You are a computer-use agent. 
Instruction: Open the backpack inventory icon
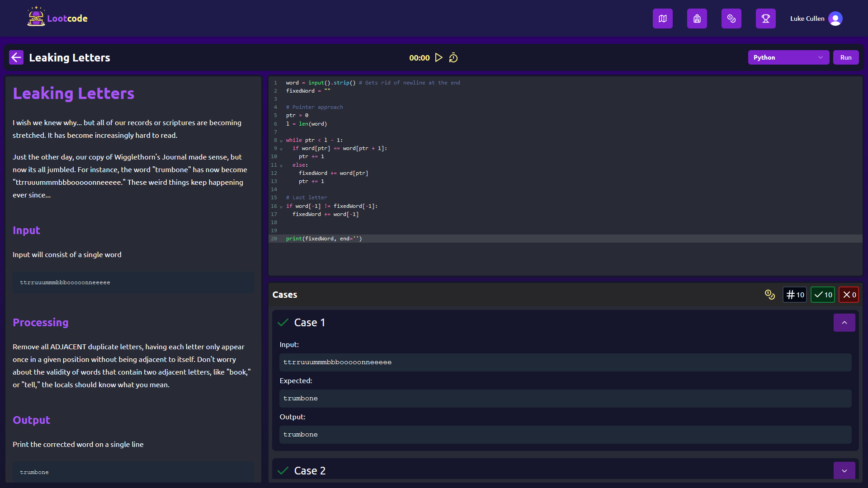tap(697, 19)
